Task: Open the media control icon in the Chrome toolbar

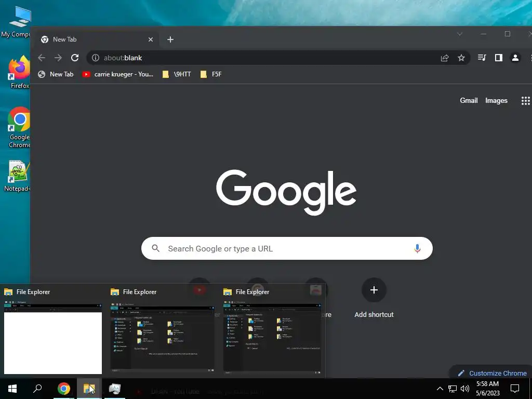Action: coord(482,58)
